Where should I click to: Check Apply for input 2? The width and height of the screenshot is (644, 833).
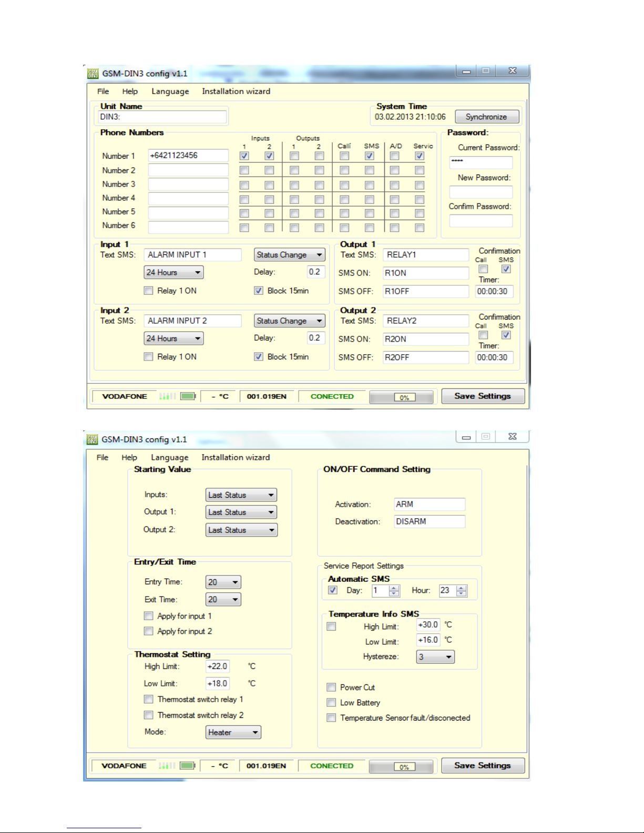[x=149, y=631]
